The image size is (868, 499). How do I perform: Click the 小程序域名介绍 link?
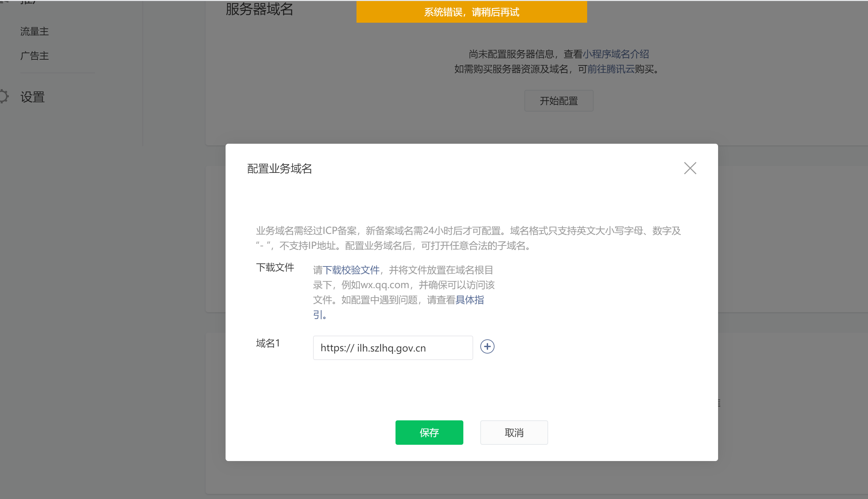pos(615,54)
